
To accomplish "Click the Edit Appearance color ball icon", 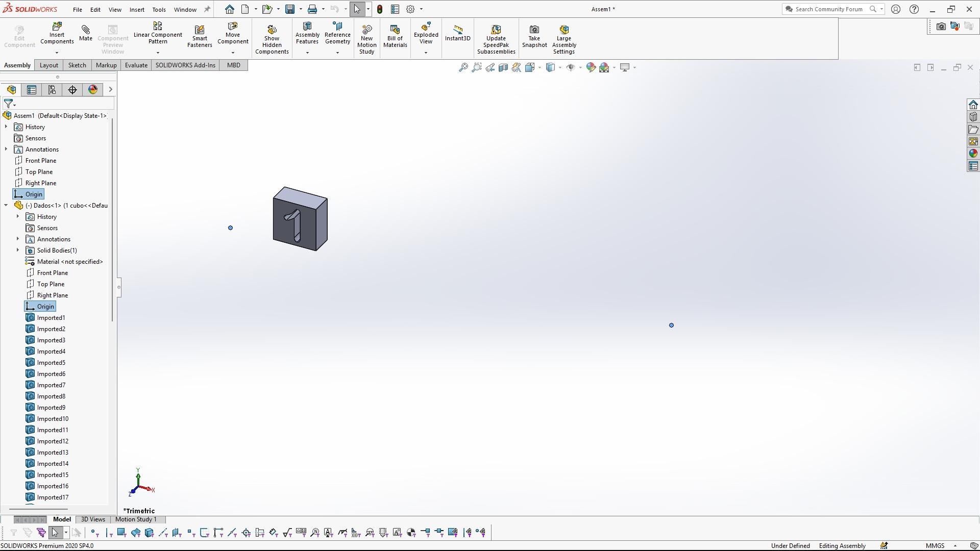I will point(591,67).
